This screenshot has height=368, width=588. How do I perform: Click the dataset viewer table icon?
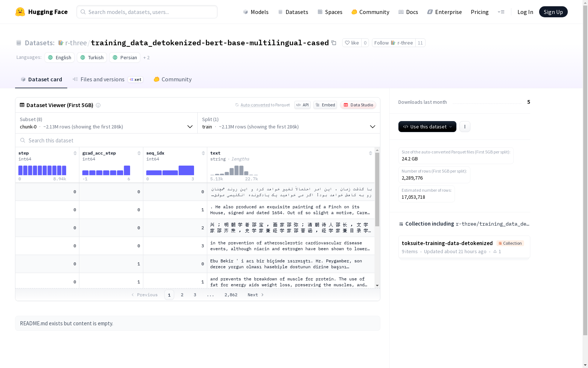pyautogui.click(x=22, y=105)
